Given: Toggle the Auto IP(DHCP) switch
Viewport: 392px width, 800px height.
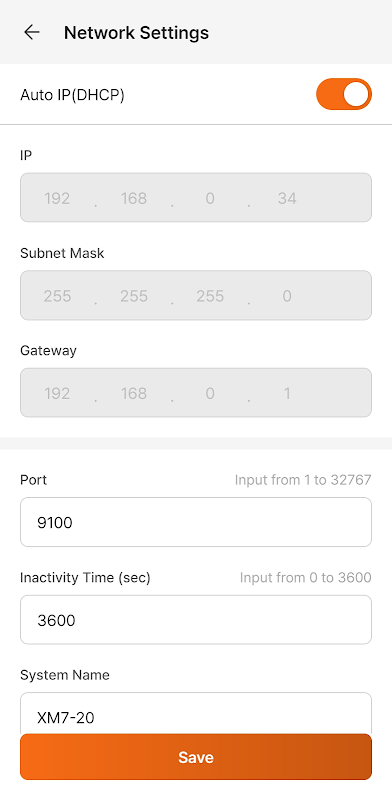Looking at the screenshot, I should point(344,94).
